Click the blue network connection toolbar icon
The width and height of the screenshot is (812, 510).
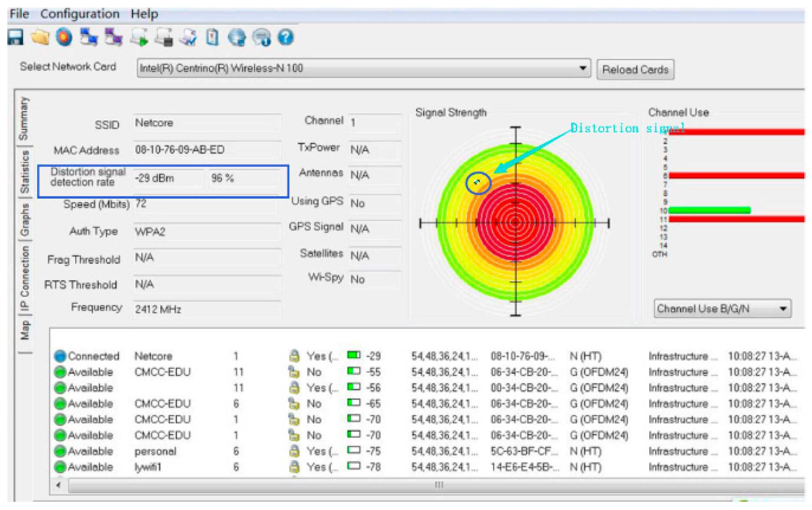[x=89, y=37]
